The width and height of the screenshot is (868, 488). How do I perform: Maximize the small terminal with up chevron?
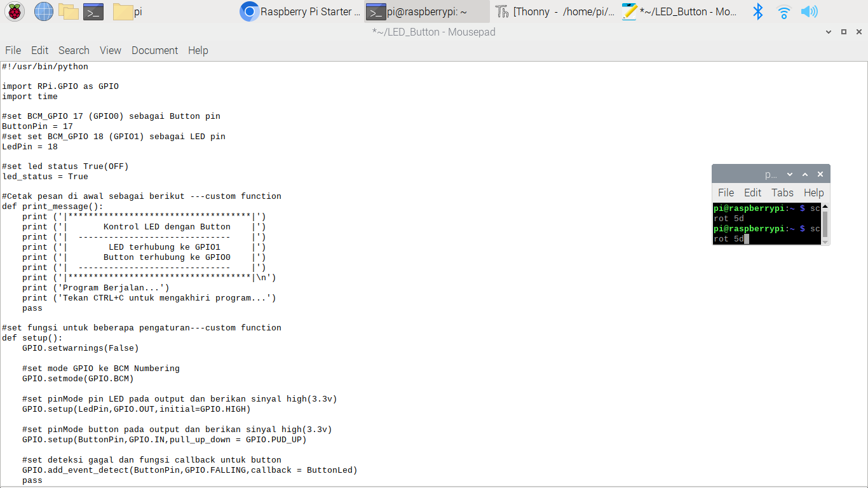tap(805, 174)
